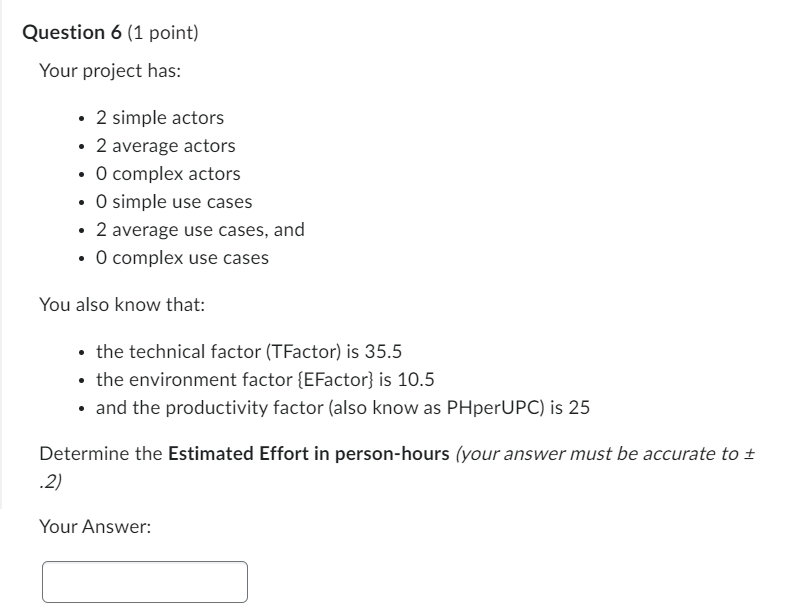Screen dimensions: 801x606
Task: Select the '2 average use cases, and' bullet
Action: 200,230
